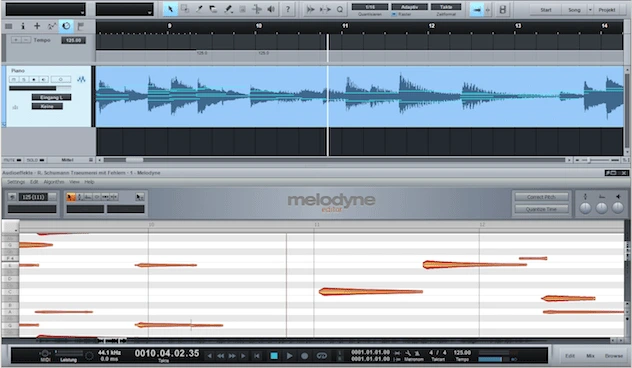632x368 pixels.
Task: Open the Melodyne Help menu
Action: pyautogui.click(x=89, y=182)
